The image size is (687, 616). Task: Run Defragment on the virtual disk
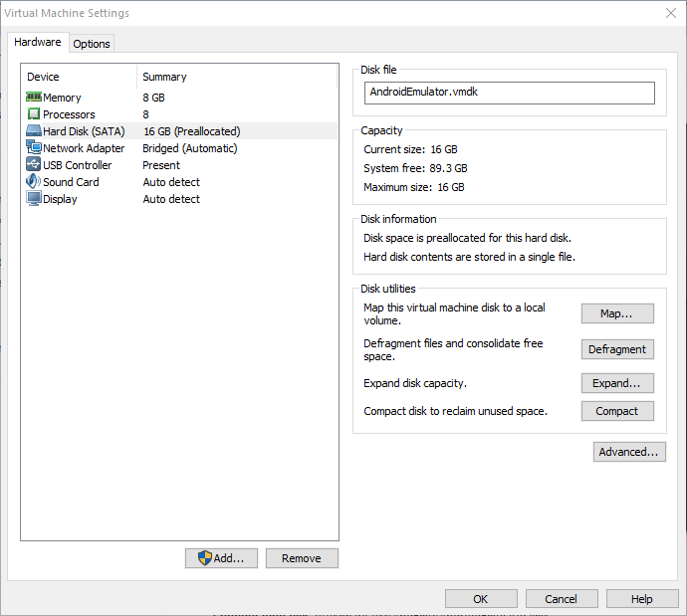tap(617, 349)
